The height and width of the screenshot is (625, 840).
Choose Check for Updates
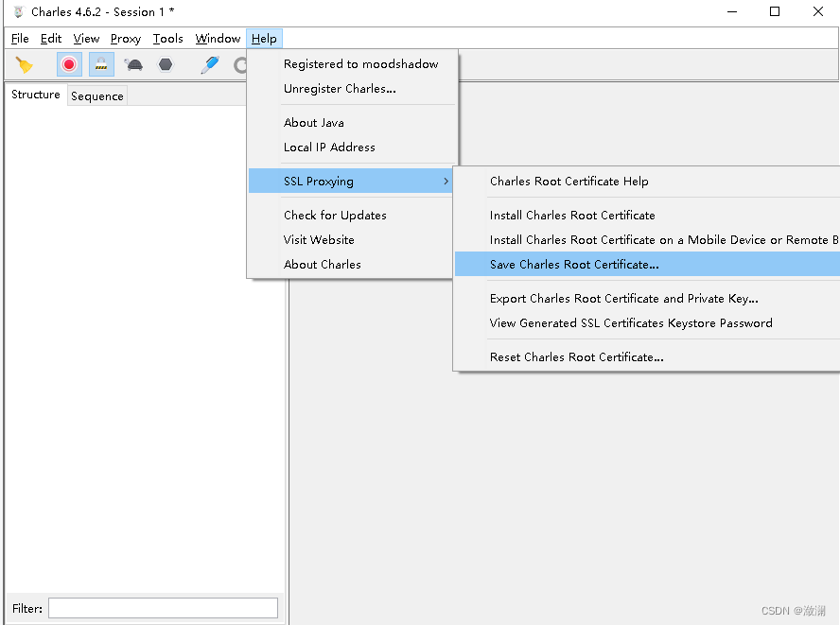351,216
